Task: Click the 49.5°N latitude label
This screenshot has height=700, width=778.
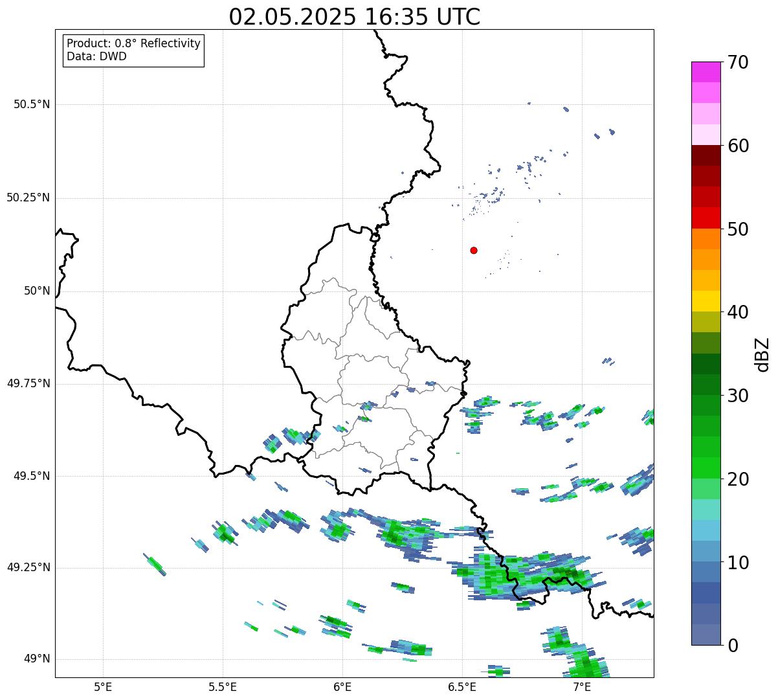Action: [32, 476]
